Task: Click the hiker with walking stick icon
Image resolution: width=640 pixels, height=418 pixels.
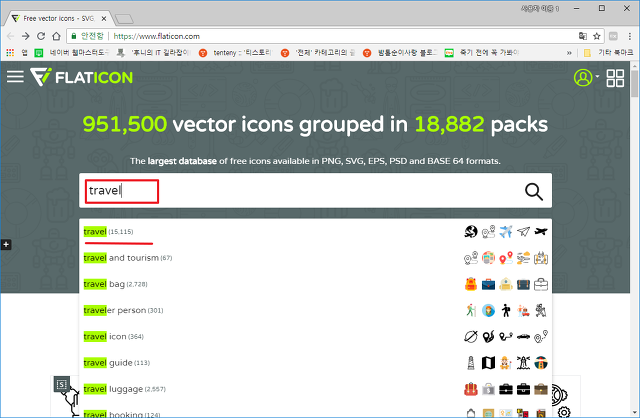Action: point(471,310)
